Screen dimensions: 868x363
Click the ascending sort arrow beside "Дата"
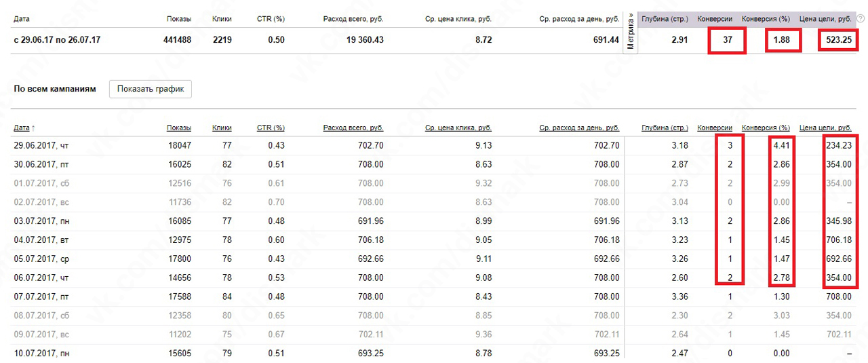coord(34,128)
